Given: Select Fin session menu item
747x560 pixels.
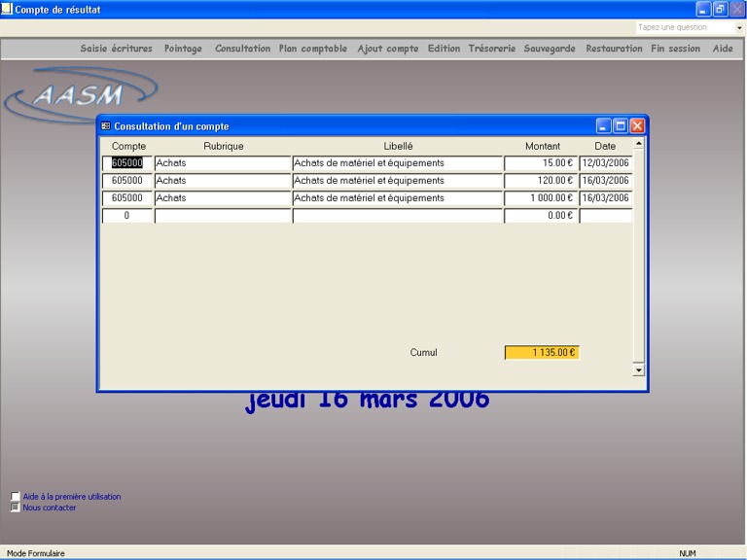Looking at the screenshot, I should (676, 49).
